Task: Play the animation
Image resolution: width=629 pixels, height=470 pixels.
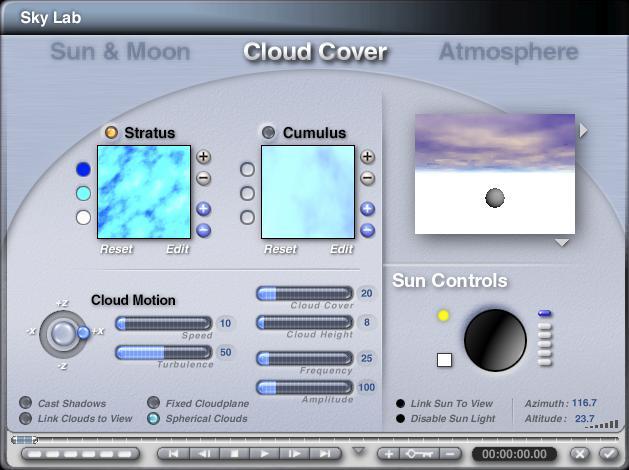Action: coord(265,454)
